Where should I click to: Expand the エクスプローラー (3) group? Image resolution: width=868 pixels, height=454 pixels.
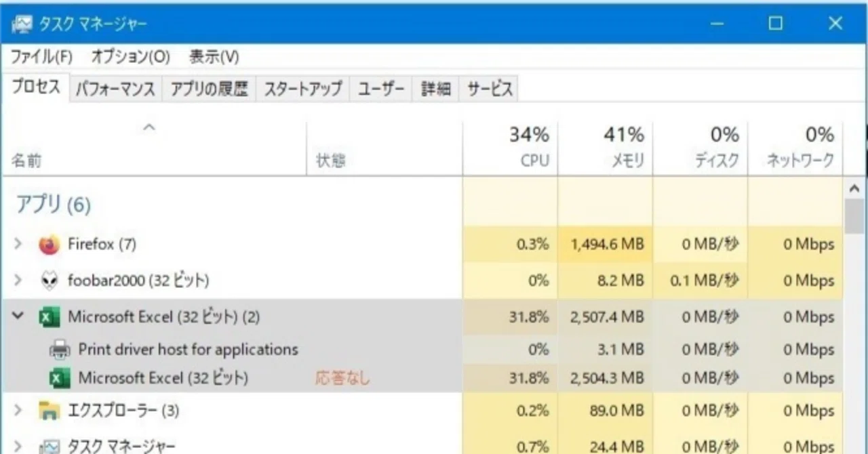pos(18,411)
